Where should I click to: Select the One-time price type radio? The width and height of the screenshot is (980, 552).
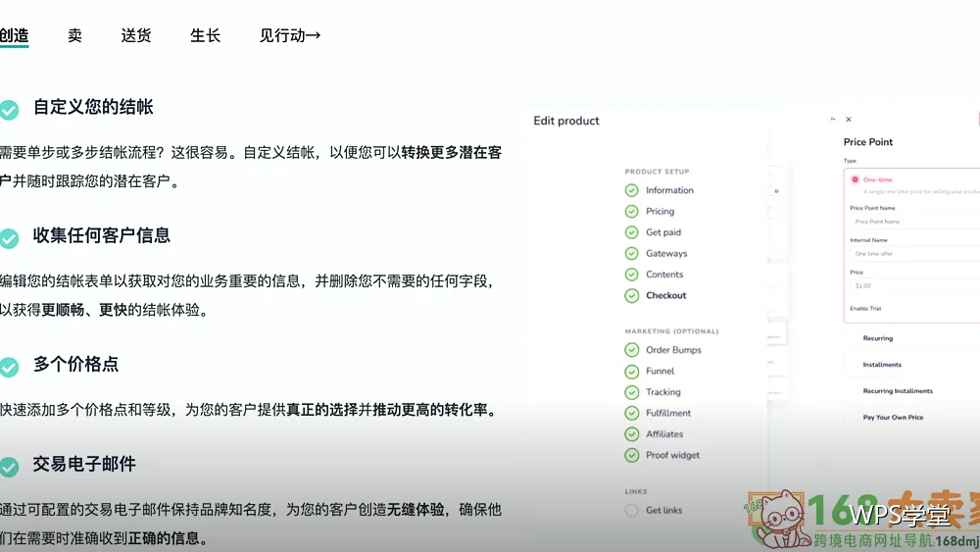pos(855,179)
